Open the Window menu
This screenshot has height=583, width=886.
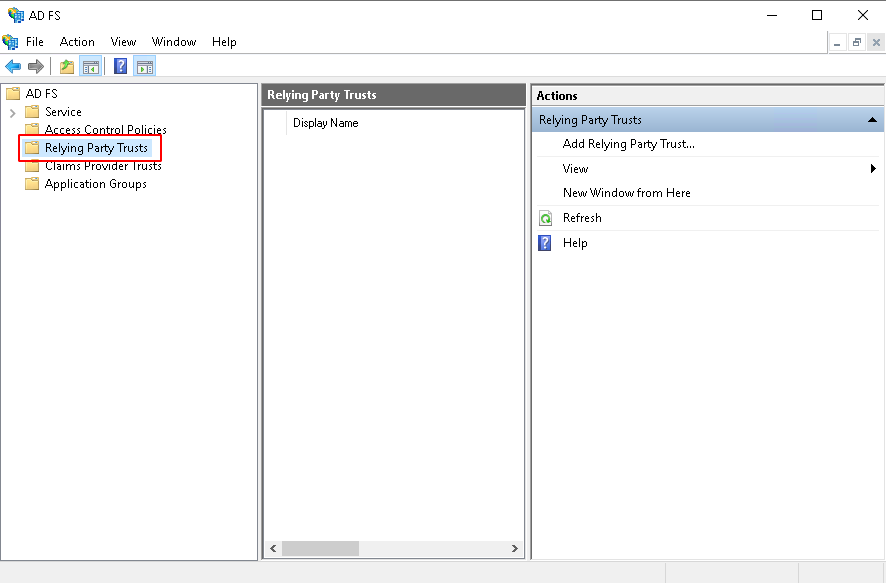tap(174, 42)
